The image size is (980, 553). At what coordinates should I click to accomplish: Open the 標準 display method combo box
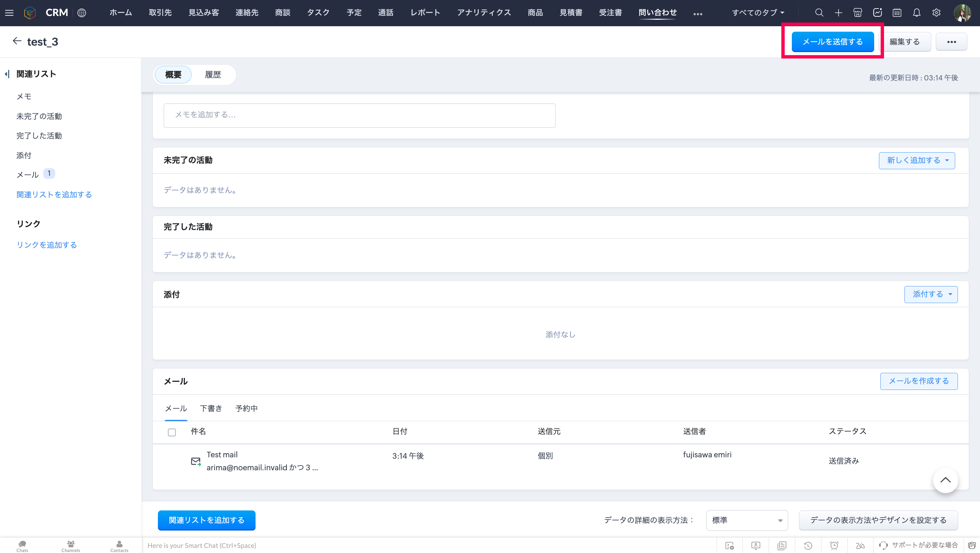pos(747,520)
